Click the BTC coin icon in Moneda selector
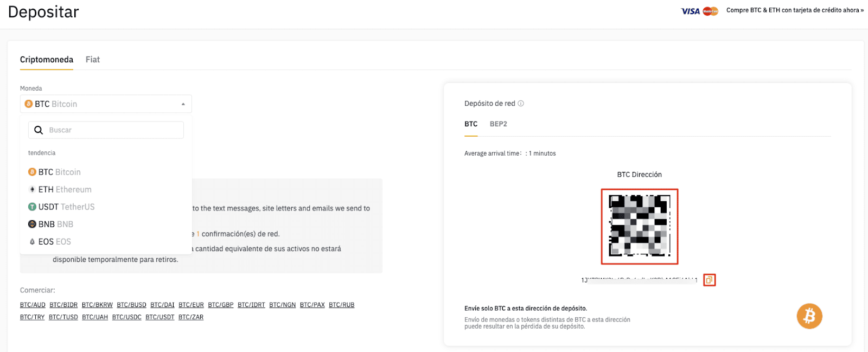This screenshot has width=868, height=352. pos(29,104)
